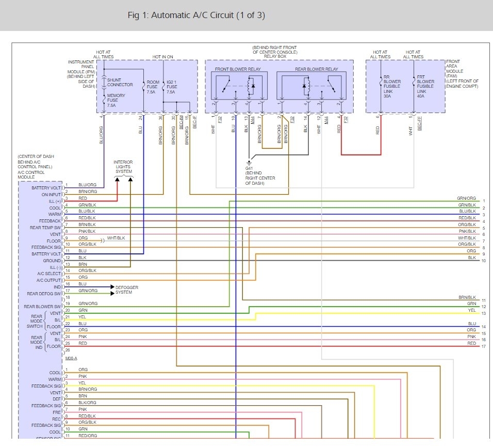This screenshot has height=448, width=493.
Task: Select the Front Blower Relay switch symbol
Action: tap(226, 86)
